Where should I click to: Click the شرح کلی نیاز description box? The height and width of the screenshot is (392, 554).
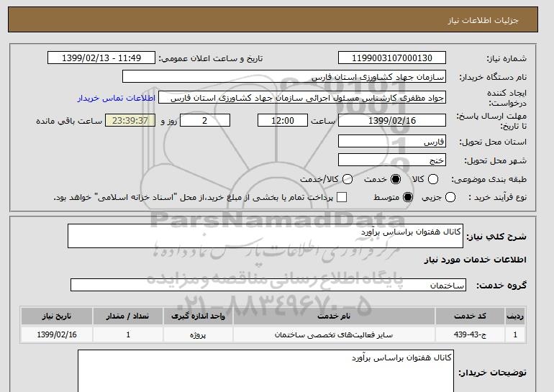click(265, 236)
